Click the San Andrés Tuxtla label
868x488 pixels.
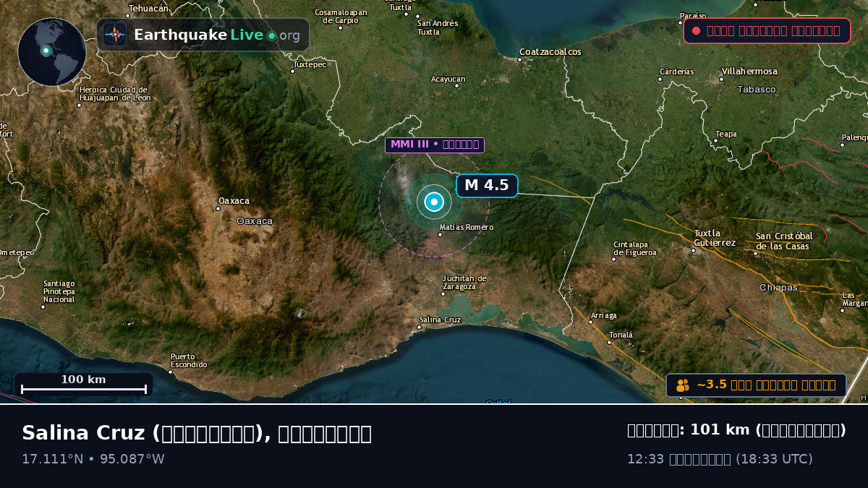[x=438, y=27]
